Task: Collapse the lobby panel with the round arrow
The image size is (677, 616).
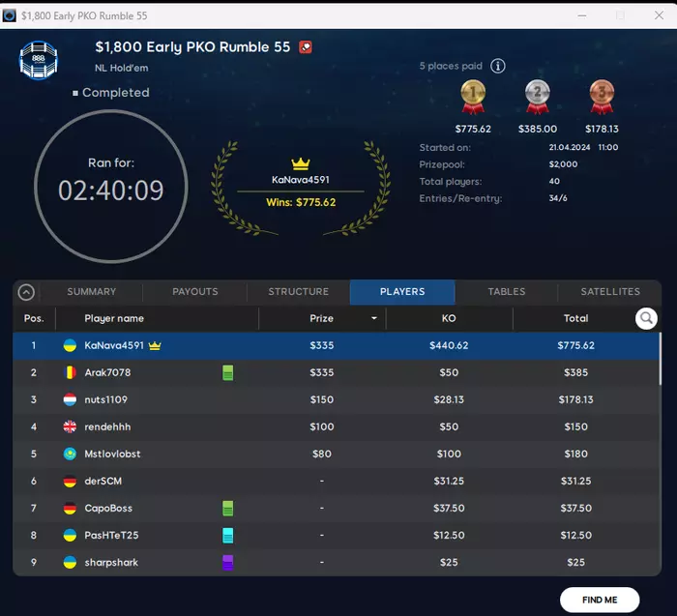Action: pos(26,292)
